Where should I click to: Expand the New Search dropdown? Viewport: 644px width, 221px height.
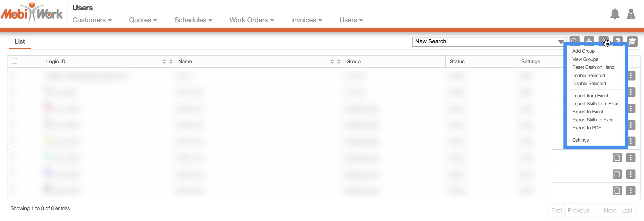[561, 42]
